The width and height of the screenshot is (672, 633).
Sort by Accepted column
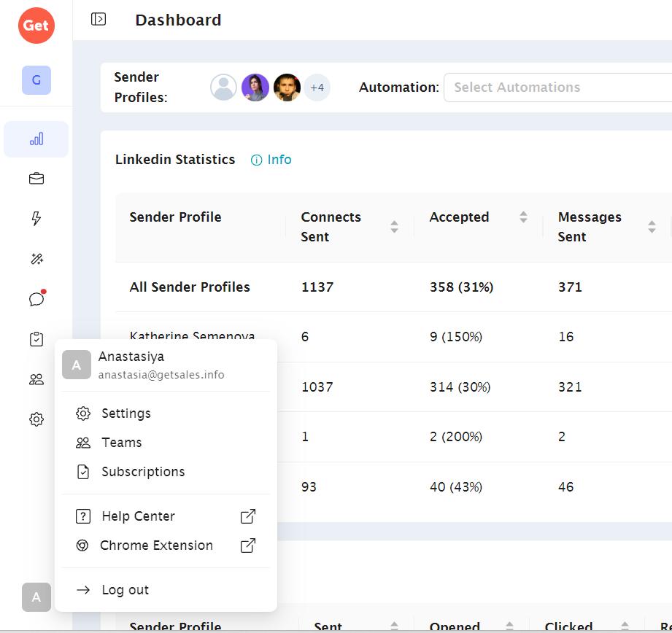(x=523, y=217)
